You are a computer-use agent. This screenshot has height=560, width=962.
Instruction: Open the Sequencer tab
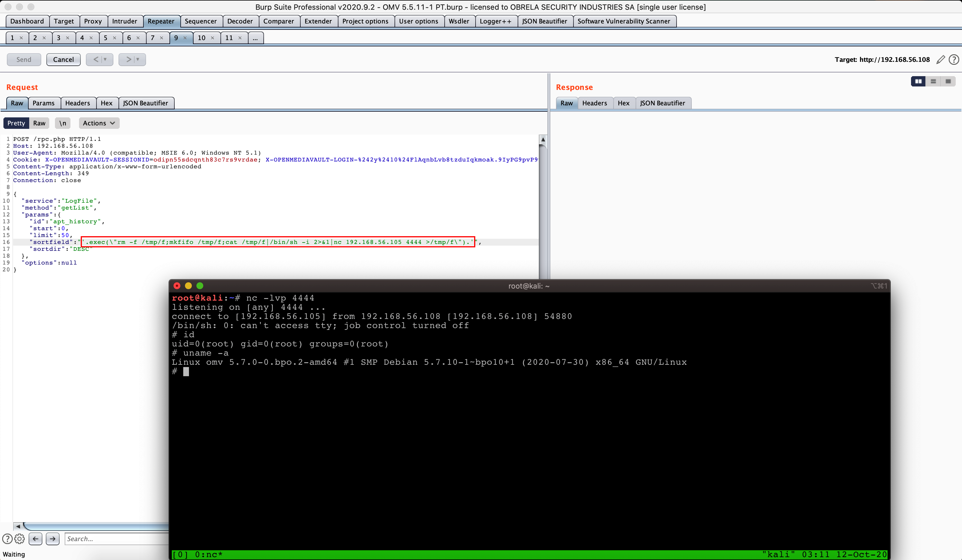201,21
